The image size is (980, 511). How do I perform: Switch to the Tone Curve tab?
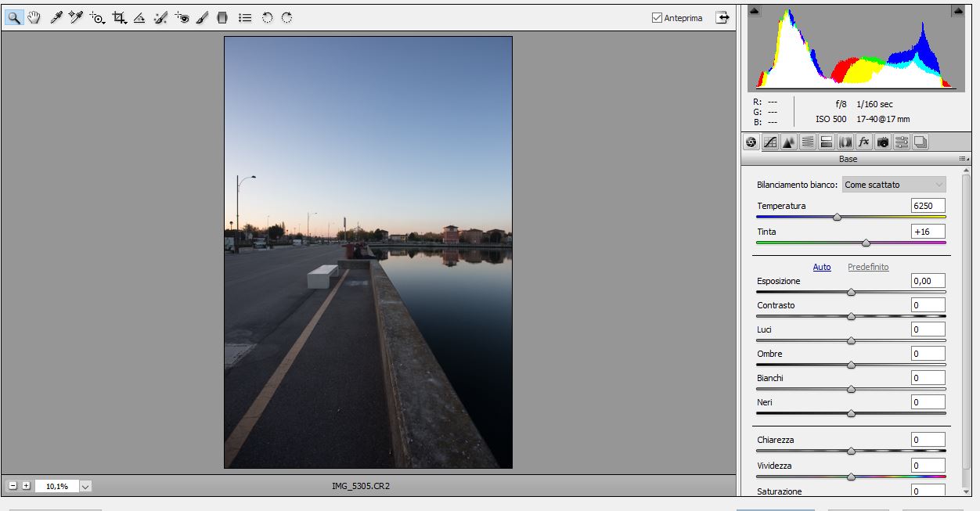[769, 142]
